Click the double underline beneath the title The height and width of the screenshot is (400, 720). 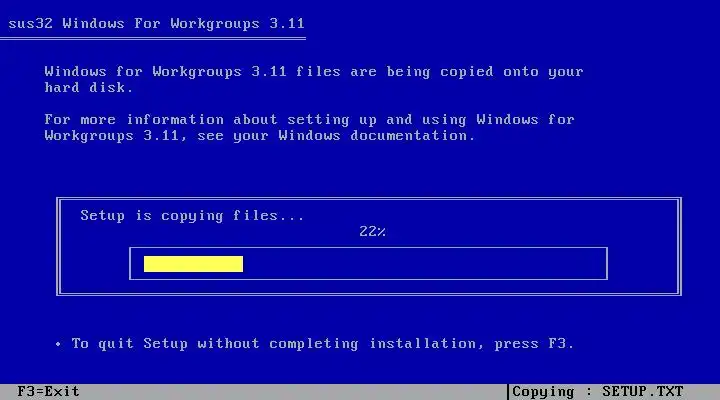pos(153,39)
